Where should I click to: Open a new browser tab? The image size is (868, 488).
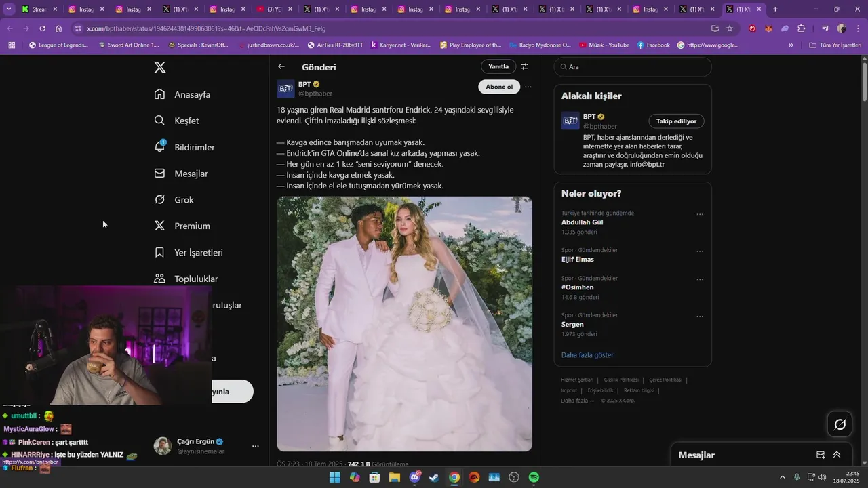775,9
